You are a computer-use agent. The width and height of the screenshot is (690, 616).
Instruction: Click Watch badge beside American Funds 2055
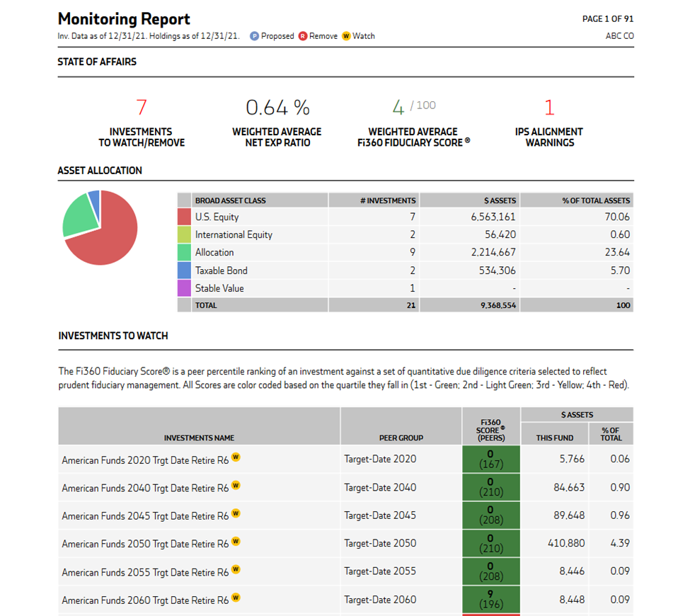(236, 570)
